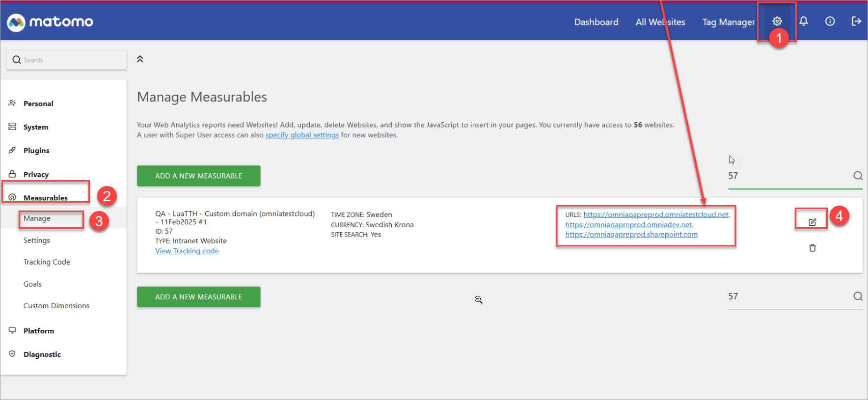The image size is (868, 400).
Task: Click the Manage Measurables heading
Action: coord(202,97)
